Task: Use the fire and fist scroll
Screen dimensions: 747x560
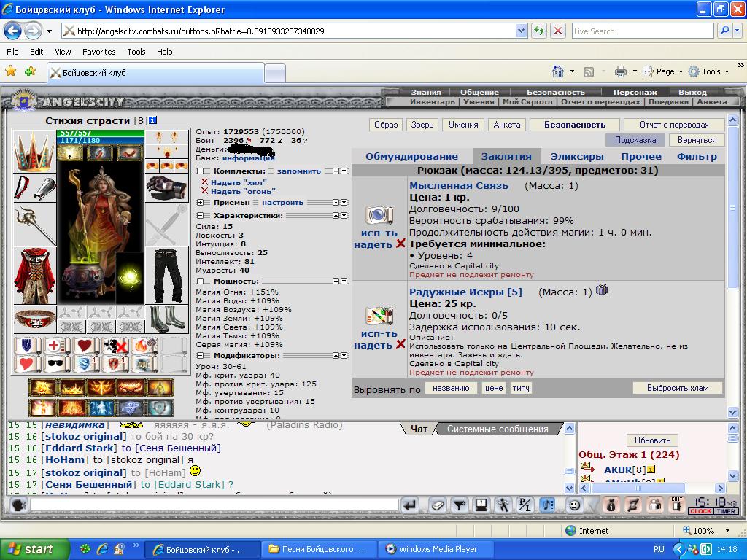Action: (x=145, y=346)
